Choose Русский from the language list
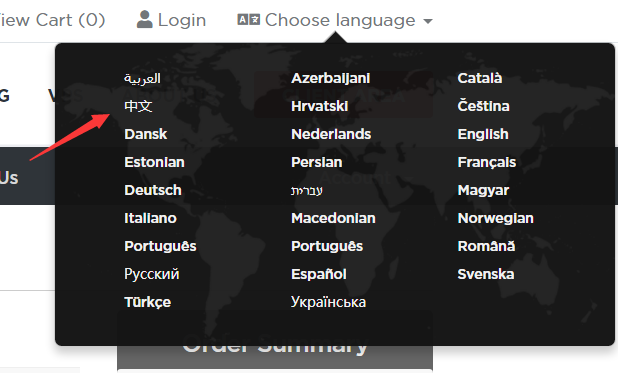The image size is (618, 373). coord(152,274)
